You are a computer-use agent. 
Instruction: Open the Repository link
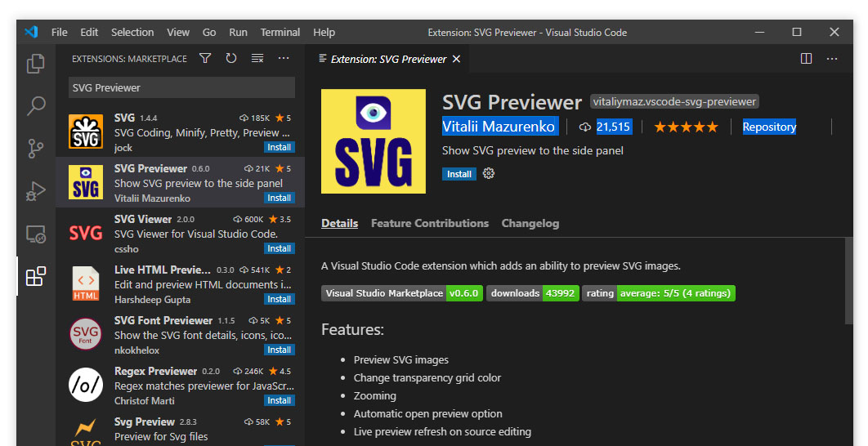click(x=769, y=127)
